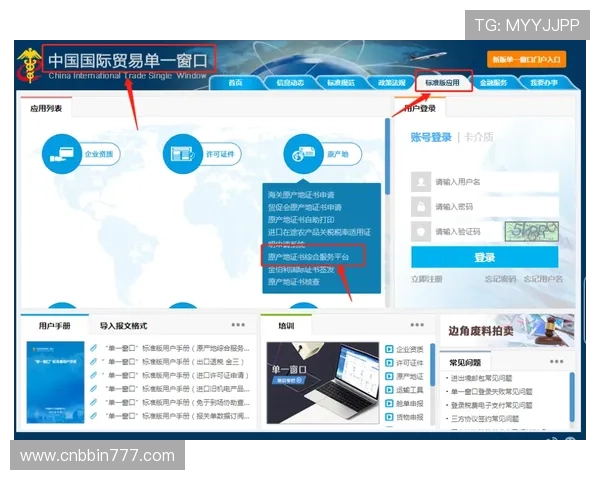Click the 请输入用户名 input field

point(495,182)
